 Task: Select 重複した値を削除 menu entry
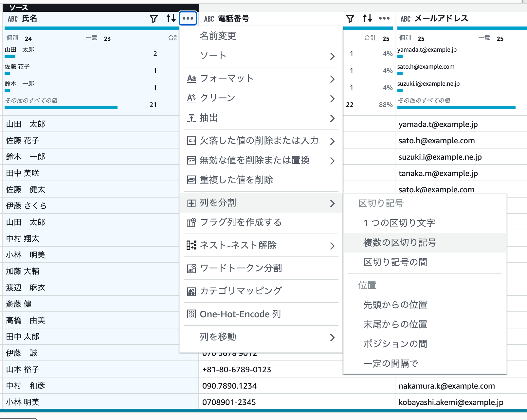261,180
